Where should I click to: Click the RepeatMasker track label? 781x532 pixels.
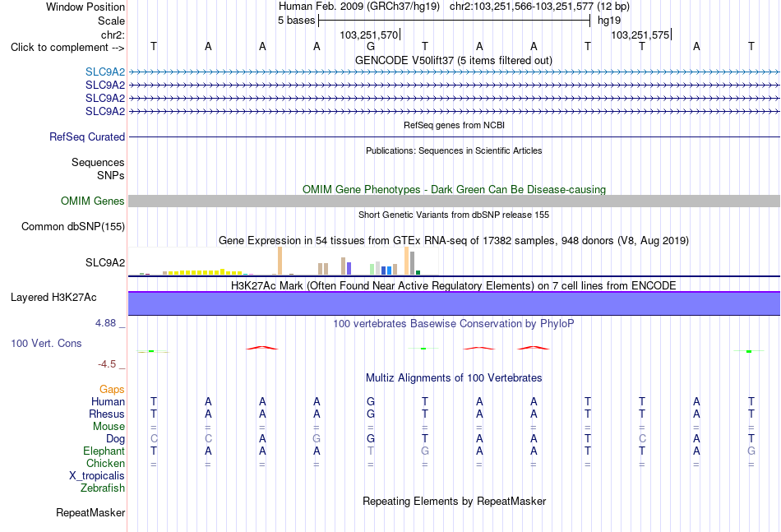pos(90,512)
